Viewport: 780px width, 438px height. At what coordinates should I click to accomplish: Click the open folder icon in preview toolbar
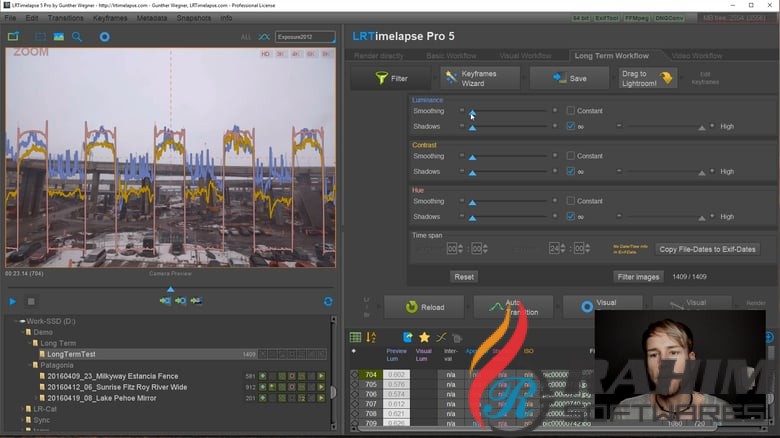(x=13, y=37)
